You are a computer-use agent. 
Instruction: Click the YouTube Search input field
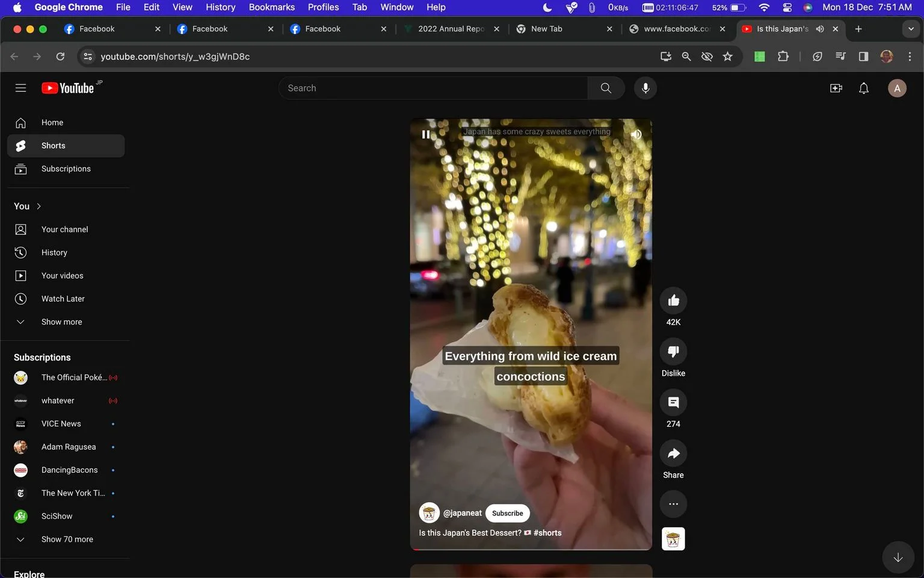[x=433, y=88]
